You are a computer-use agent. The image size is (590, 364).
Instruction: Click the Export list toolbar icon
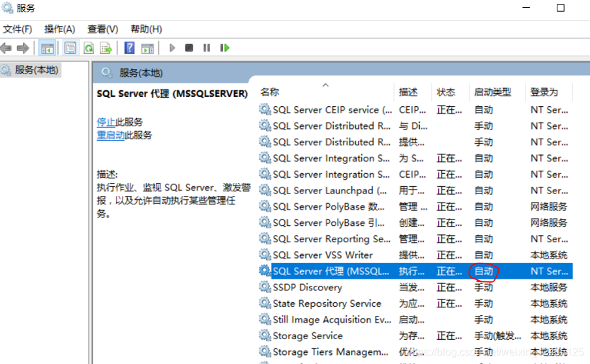pos(106,48)
